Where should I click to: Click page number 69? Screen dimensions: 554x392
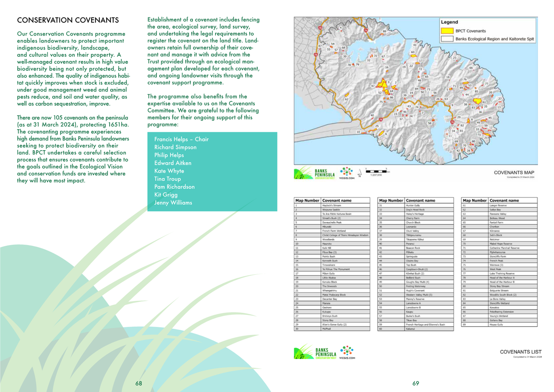coord(416,383)
